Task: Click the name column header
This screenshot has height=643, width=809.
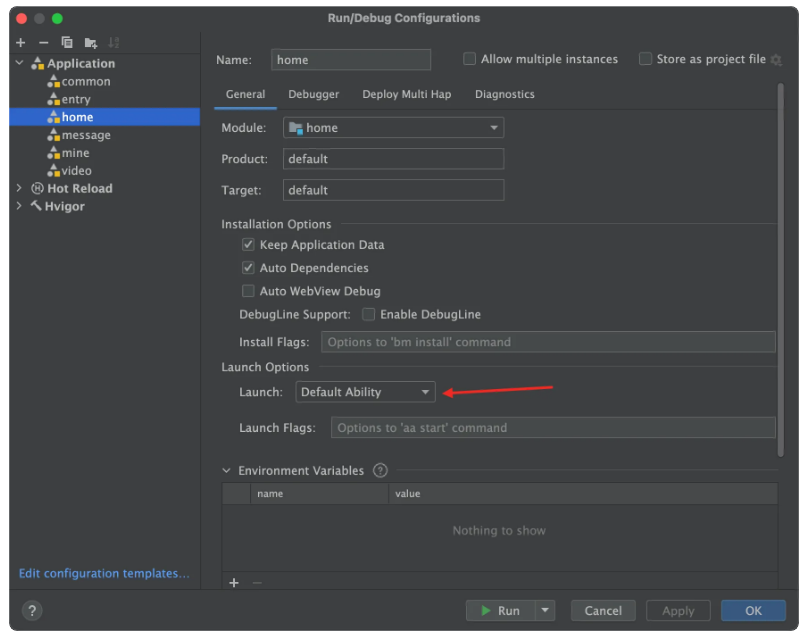Action: (319, 494)
